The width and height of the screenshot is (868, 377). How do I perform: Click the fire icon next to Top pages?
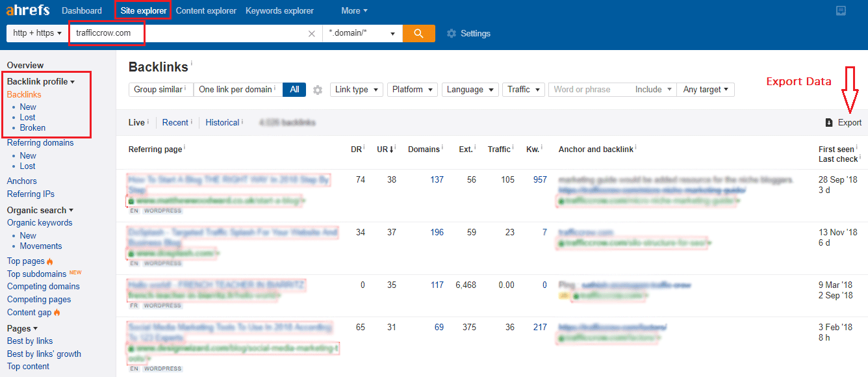(50, 261)
